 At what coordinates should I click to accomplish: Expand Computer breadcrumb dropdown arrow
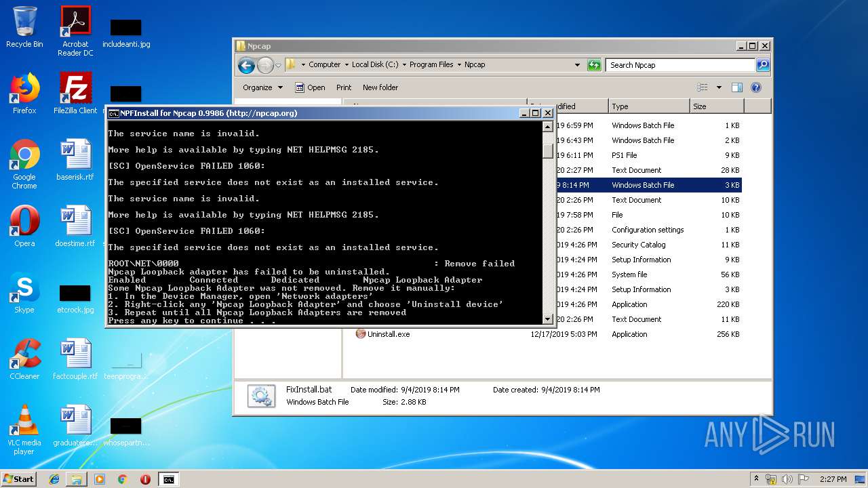[347, 65]
